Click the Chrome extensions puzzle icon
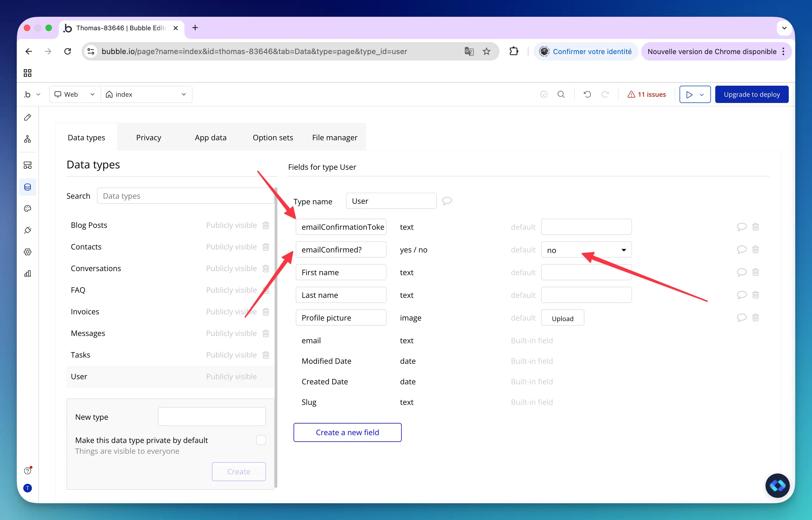Screen dimensions: 812x520 tap(514, 51)
